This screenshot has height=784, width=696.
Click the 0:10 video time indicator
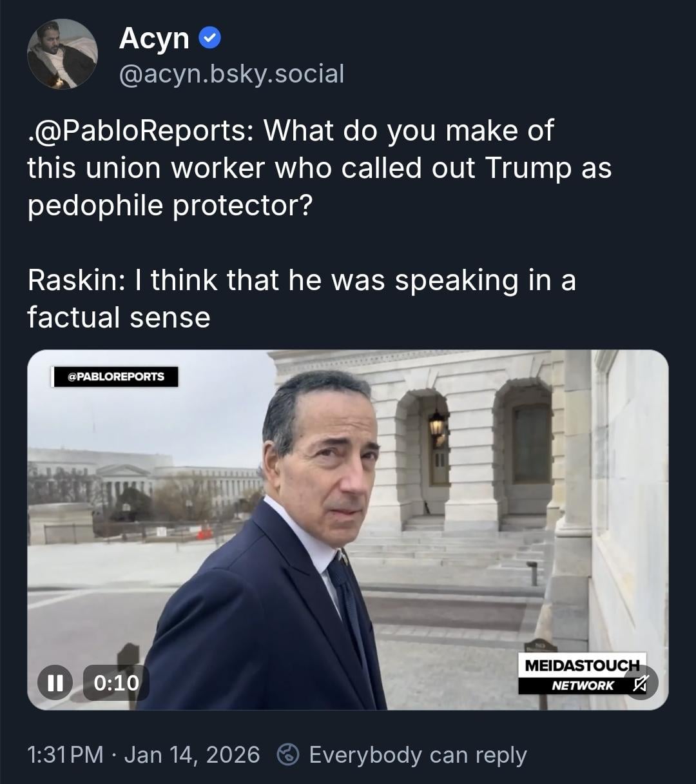tap(116, 683)
